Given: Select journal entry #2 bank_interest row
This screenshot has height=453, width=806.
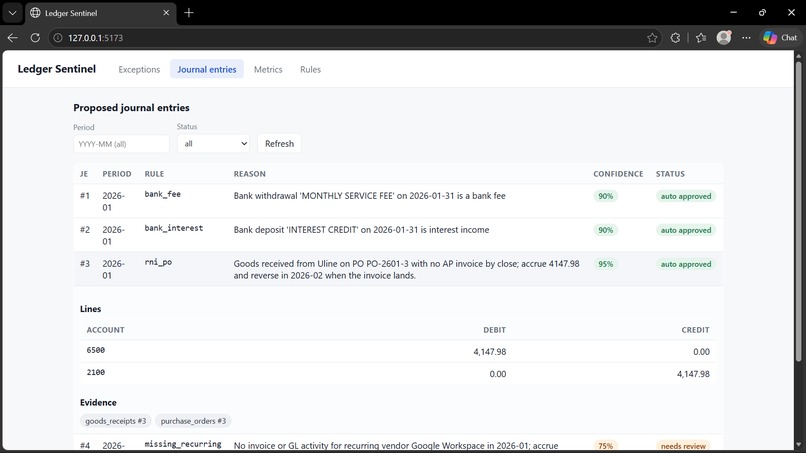Looking at the screenshot, I should 398,235.
